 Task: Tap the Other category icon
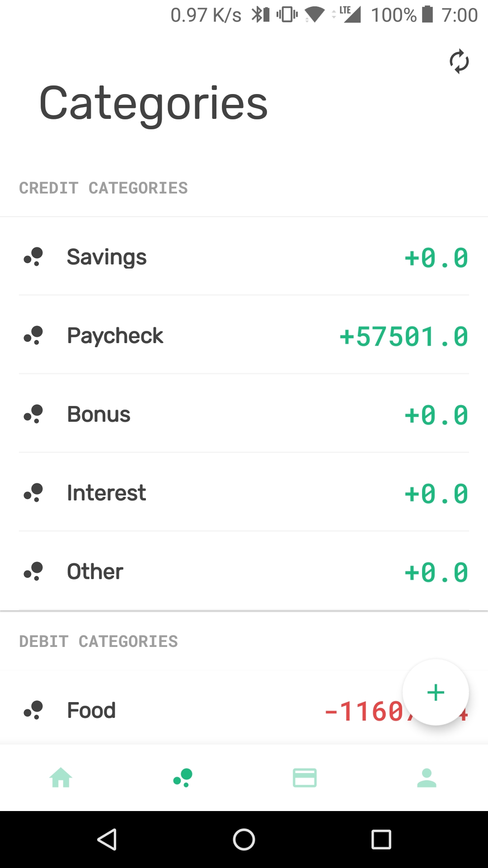pyautogui.click(x=34, y=571)
